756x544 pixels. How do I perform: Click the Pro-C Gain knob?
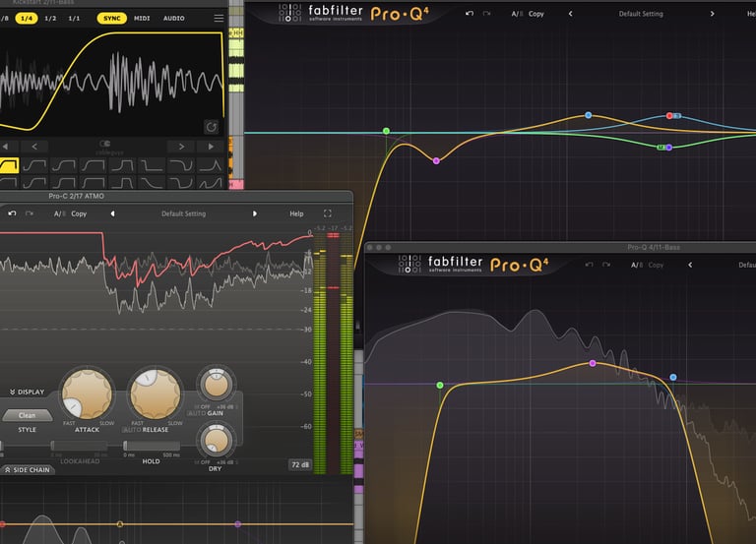(x=216, y=385)
